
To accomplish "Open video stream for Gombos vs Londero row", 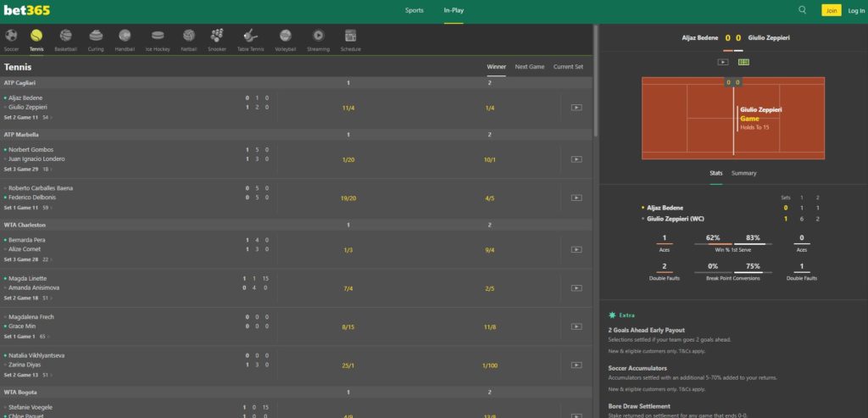I will [576, 159].
